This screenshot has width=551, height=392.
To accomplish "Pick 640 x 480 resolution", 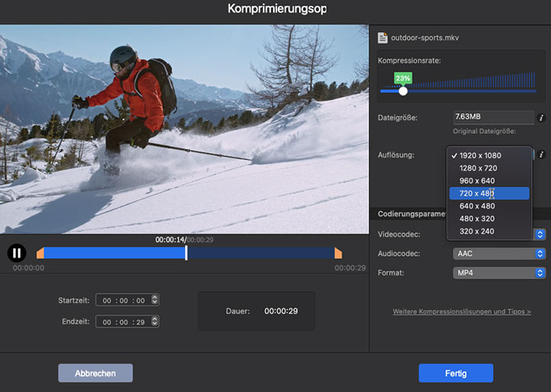I will (489, 206).
